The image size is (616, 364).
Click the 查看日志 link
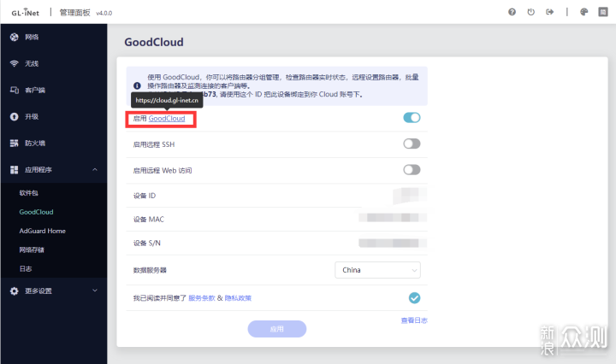pyautogui.click(x=414, y=320)
